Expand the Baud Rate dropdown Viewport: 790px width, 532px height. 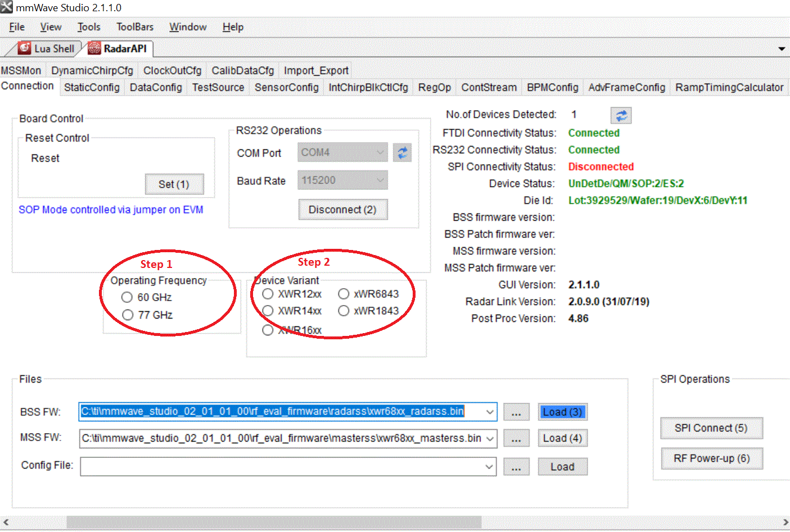point(381,180)
